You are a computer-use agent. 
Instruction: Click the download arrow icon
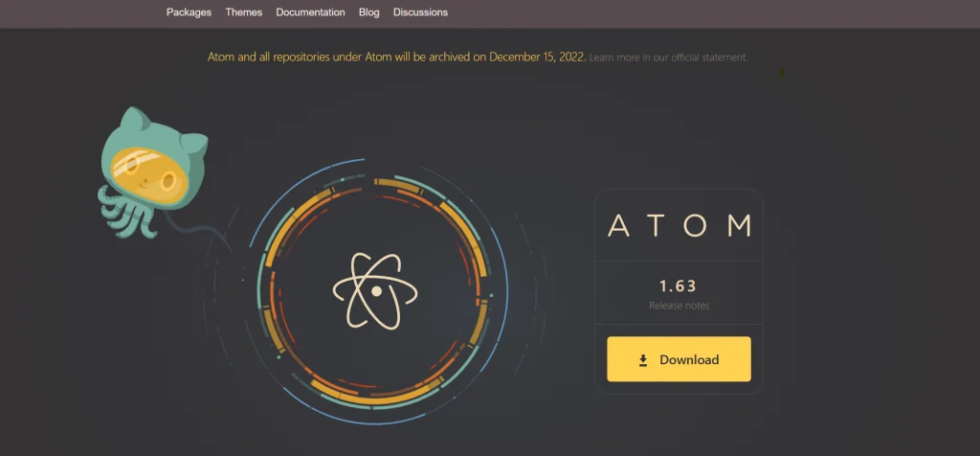click(x=643, y=360)
